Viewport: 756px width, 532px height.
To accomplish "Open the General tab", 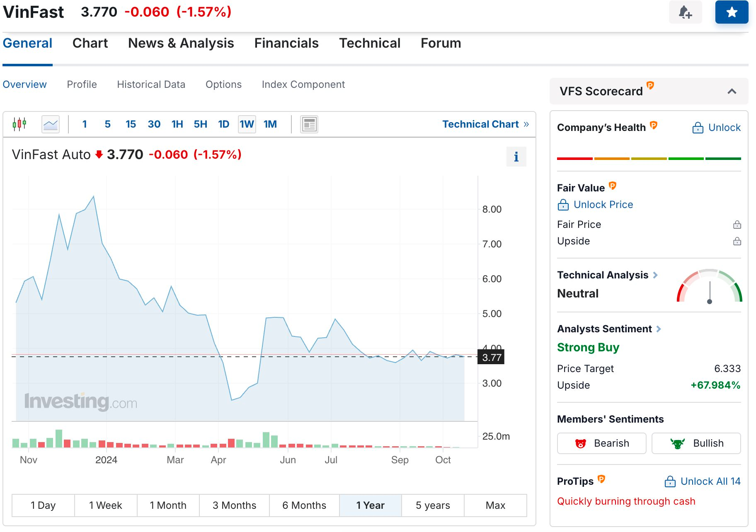I will (x=27, y=43).
